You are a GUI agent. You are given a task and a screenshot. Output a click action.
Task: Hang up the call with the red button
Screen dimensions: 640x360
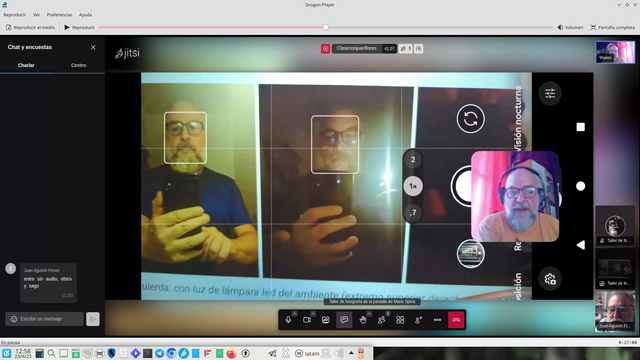(456, 320)
